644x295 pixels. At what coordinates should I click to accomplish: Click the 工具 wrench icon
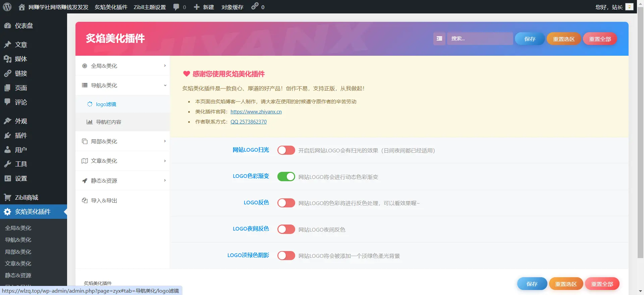point(7,164)
